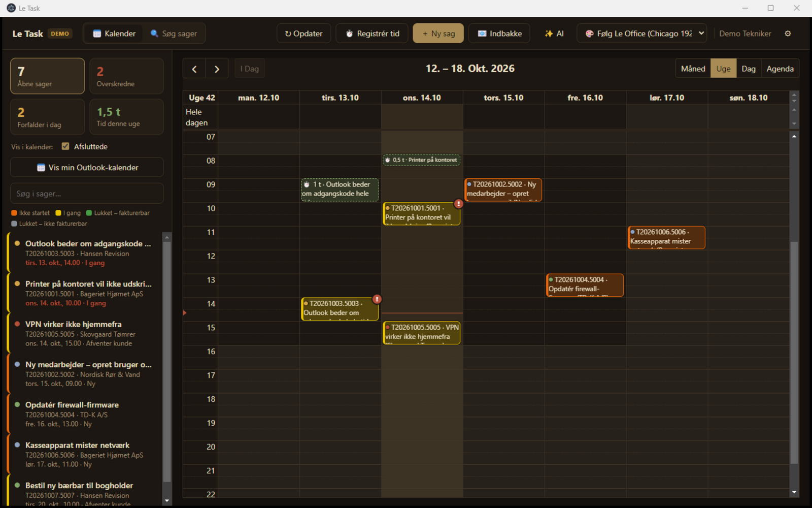
Task: Open calendar event T20261006.5006 Kasseapparat
Action: click(x=666, y=237)
